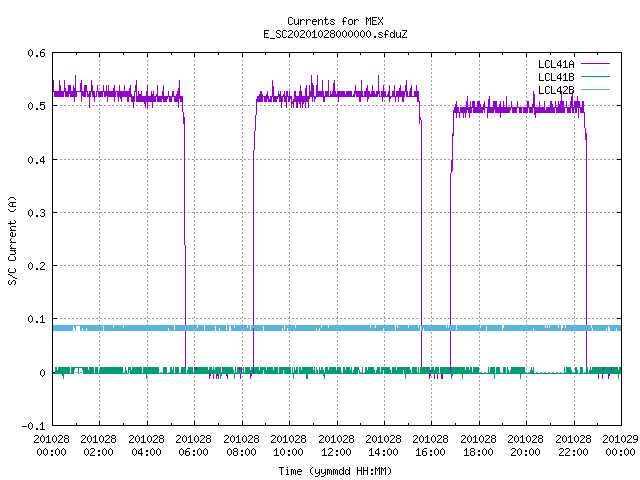The image size is (640, 480).
Task: Click the LCL41B legend label
Action: [556, 77]
